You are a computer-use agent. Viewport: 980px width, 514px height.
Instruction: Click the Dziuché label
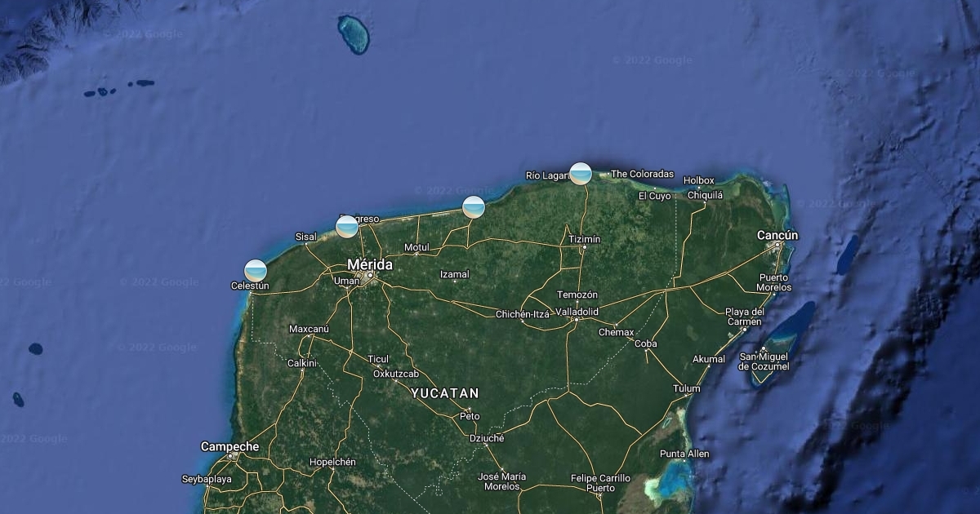487,438
